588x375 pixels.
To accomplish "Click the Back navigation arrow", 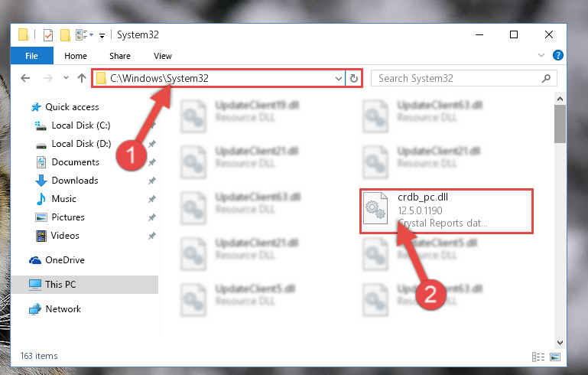I will click(25, 78).
